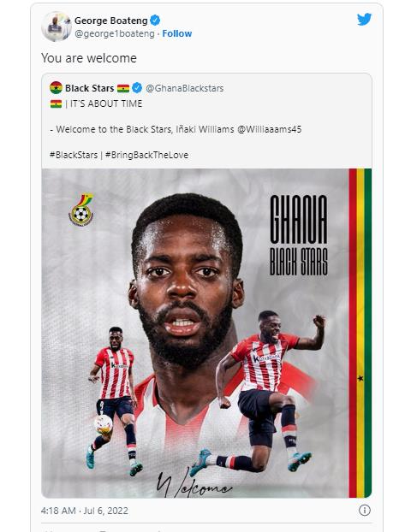Screen dimensions: 405x532
Task: Open the @GhanaBlackstars handle
Action: (x=184, y=88)
